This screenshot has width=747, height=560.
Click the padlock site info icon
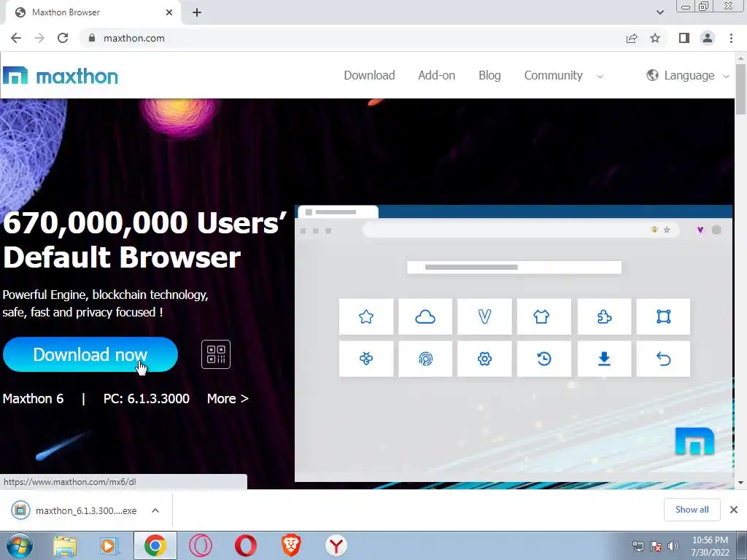(x=92, y=38)
